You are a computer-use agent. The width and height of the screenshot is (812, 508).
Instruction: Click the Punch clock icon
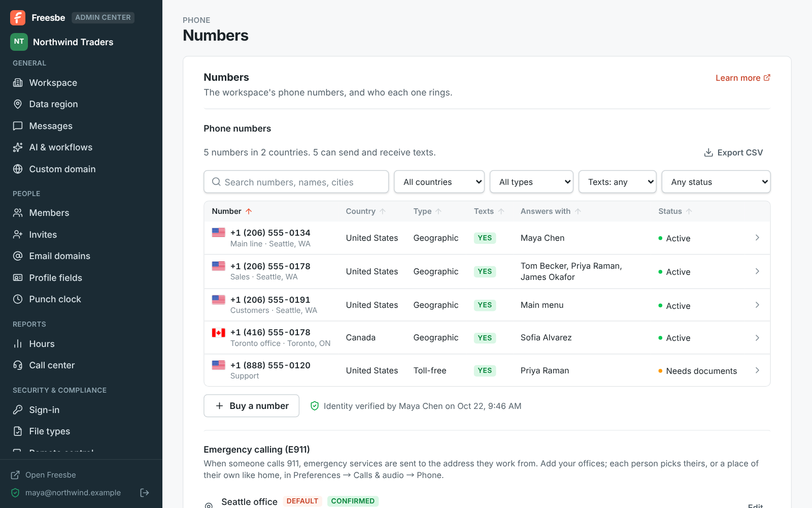[18, 299]
